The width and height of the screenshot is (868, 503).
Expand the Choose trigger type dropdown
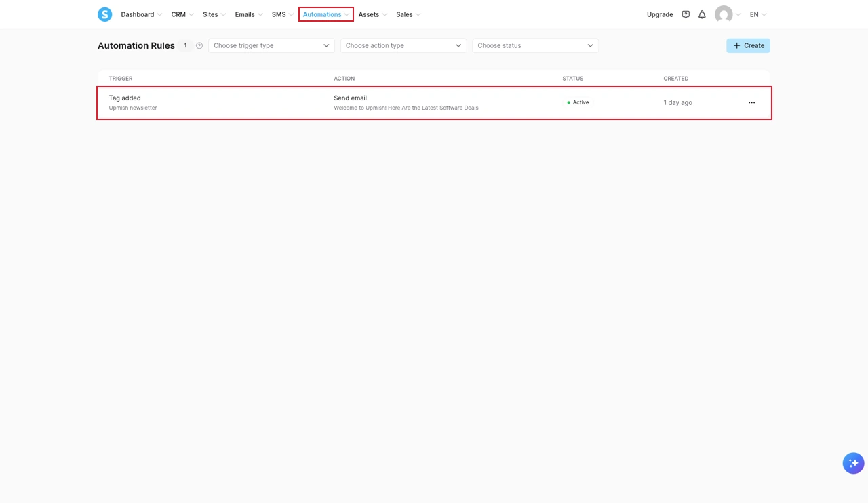271,45
